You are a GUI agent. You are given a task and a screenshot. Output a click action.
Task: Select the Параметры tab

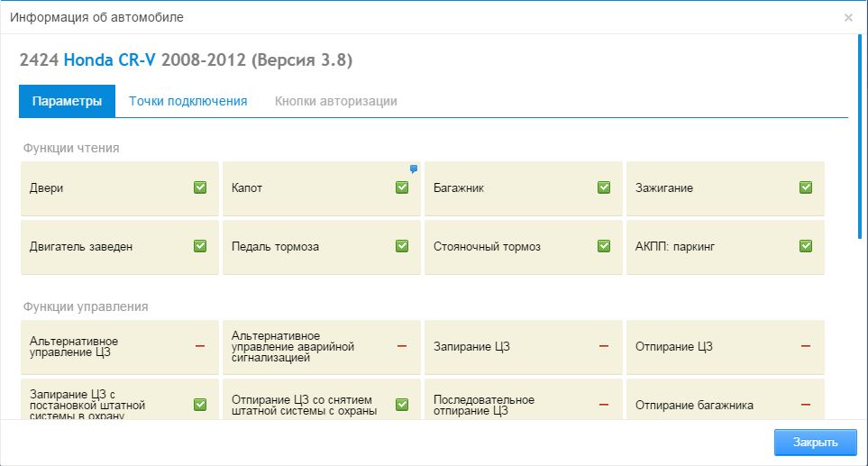point(67,101)
